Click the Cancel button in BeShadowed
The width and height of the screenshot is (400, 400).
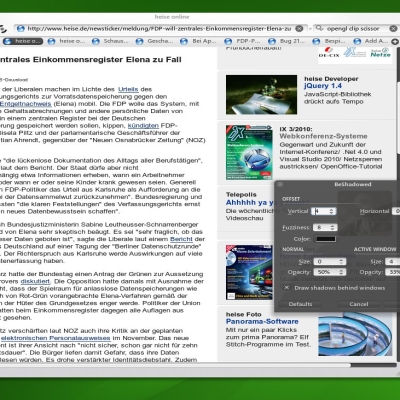tap(359, 304)
